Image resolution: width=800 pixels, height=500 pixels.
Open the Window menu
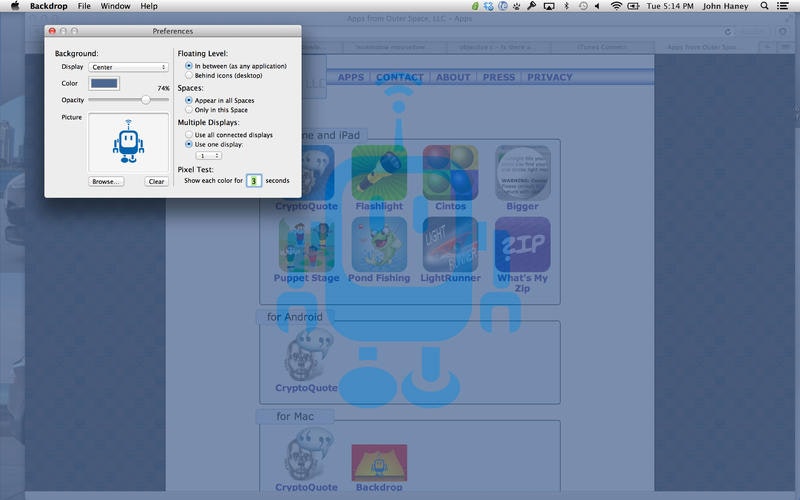point(115,6)
